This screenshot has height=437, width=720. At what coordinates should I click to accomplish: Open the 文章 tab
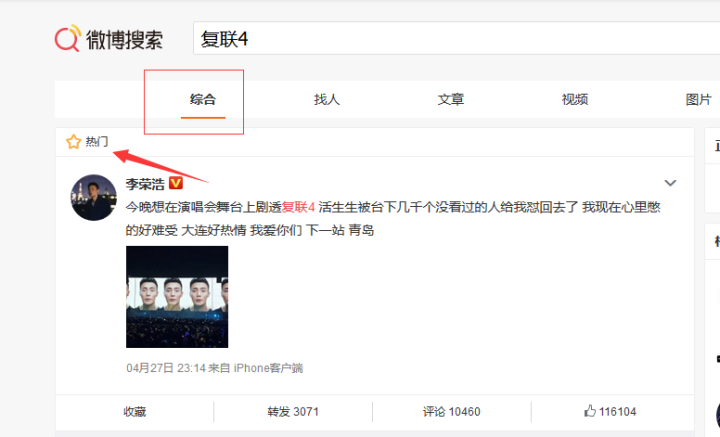tap(450, 100)
